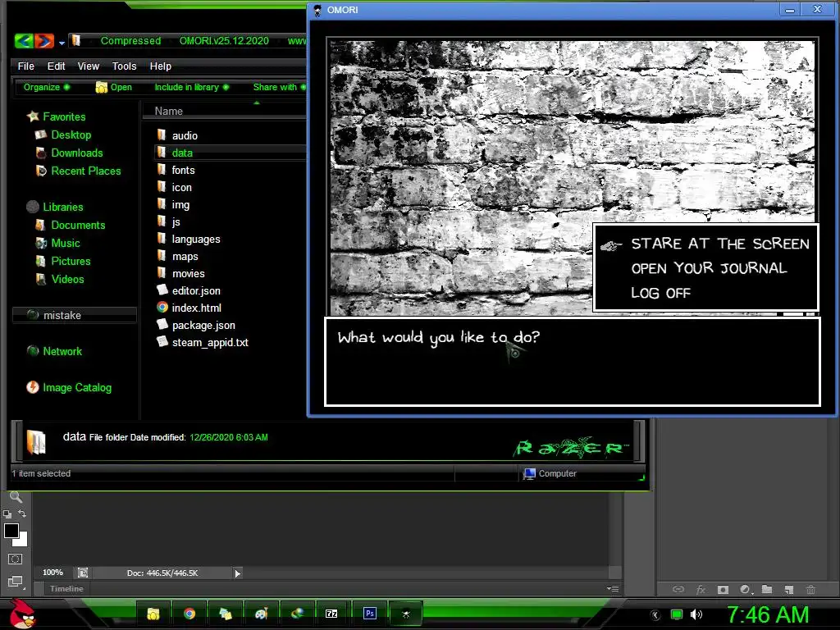
Task: Edit the 100% zoom field
Action: click(x=52, y=573)
